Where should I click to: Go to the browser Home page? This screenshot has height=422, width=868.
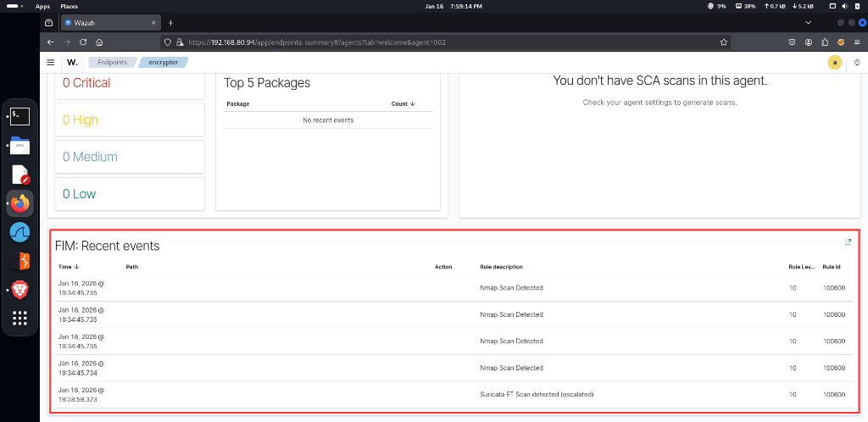point(99,42)
